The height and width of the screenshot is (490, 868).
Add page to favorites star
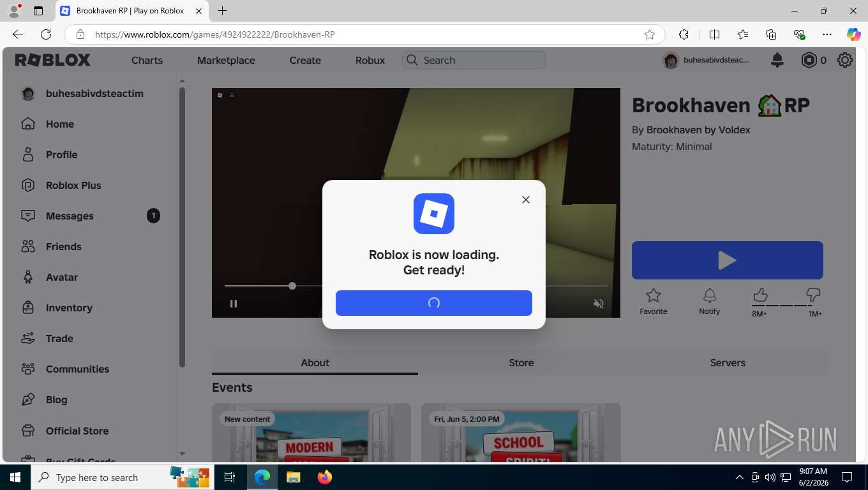(x=650, y=34)
